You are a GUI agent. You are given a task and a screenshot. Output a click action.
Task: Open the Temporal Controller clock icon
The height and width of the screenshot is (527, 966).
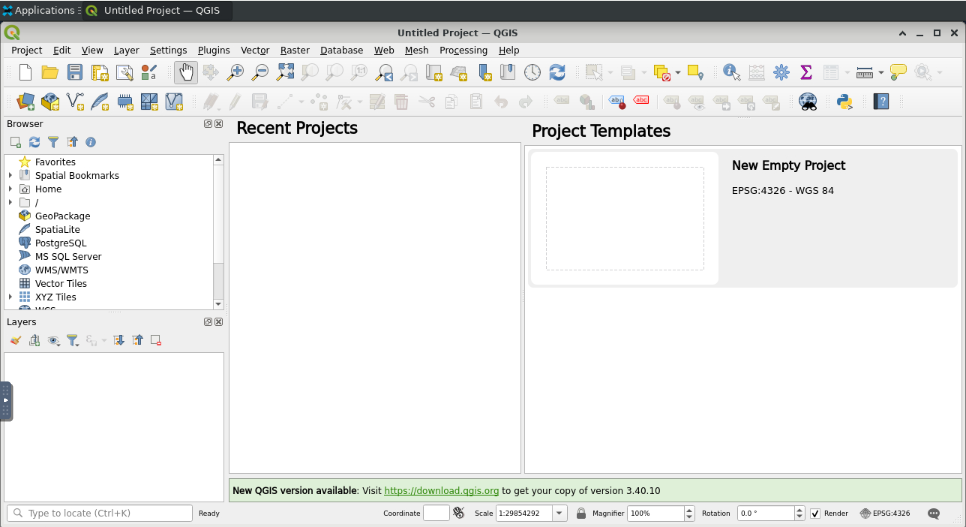532,73
